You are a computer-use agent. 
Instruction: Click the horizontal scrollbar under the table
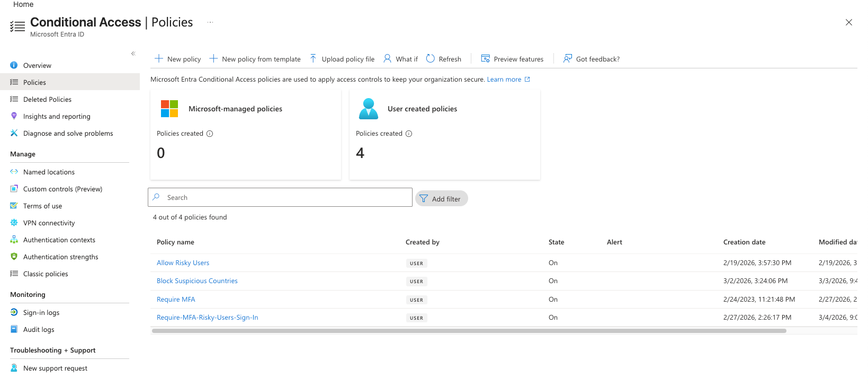(x=469, y=330)
